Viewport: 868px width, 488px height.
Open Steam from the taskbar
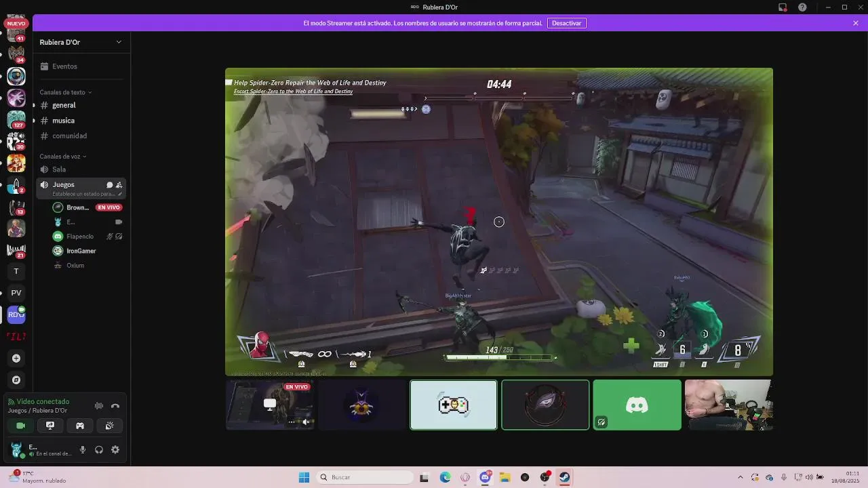(x=564, y=477)
